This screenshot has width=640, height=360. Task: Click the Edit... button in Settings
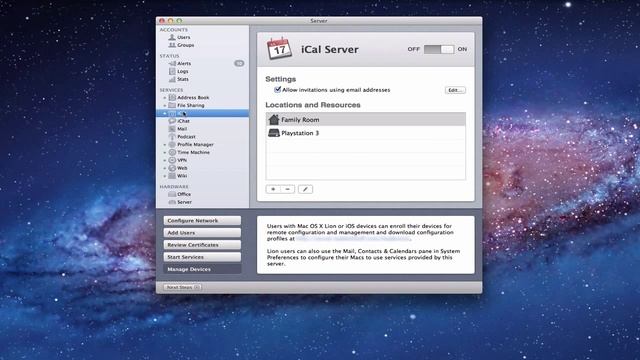[x=455, y=90]
